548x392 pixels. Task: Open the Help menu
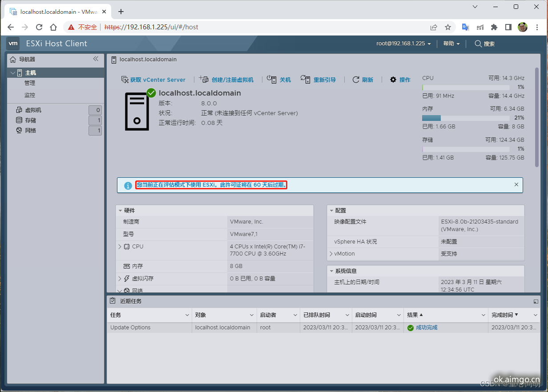click(451, 44)
